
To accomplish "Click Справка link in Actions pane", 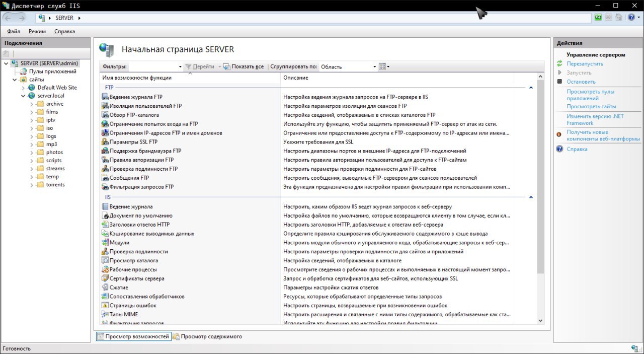I will 577,149.
